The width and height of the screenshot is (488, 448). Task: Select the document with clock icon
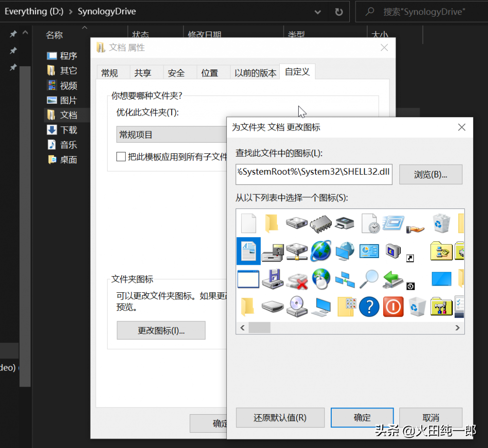(x=370, y=223)
